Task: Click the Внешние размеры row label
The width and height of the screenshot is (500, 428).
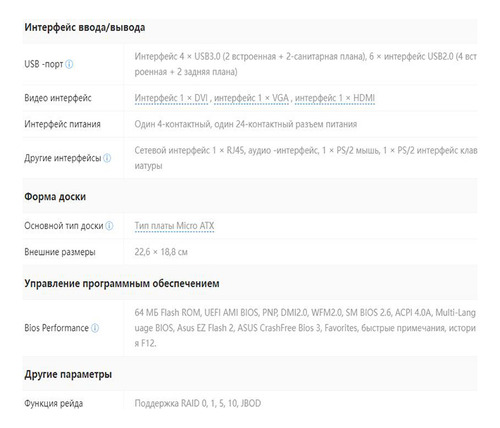Action: click(x=60, y=252)
